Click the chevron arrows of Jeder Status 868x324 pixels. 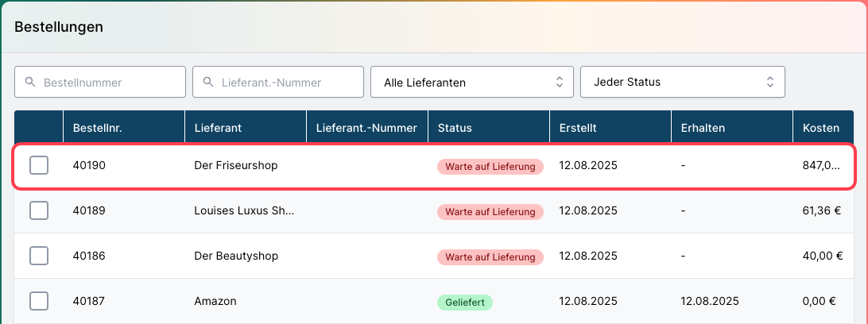770,83
